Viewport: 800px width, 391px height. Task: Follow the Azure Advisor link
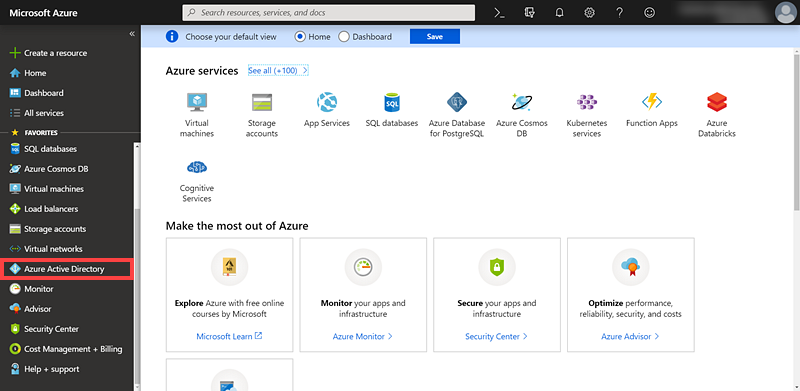pyautogui.click(x=630, y=336)
